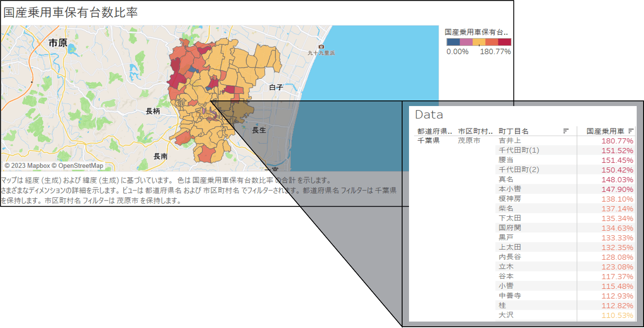Select the 黒戸 row name
This screenshot has height=328, width=644.
tap(506, 237)
